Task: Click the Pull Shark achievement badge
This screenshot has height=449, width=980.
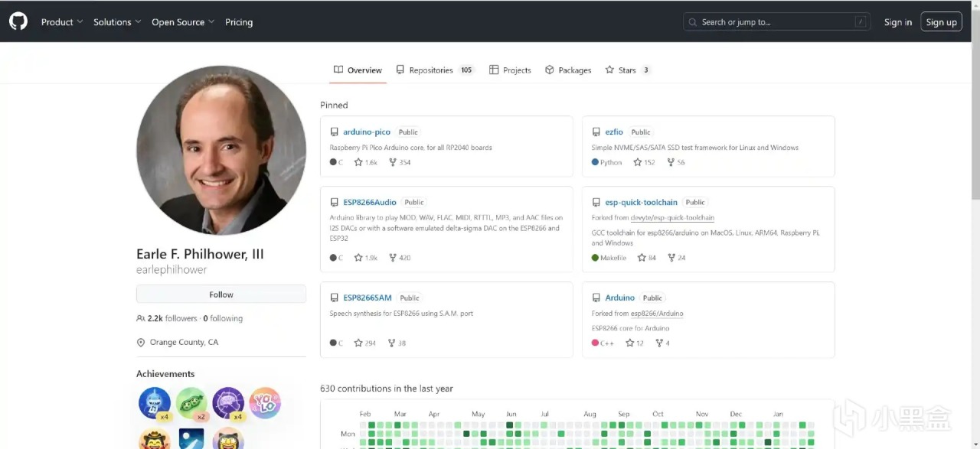Action: point(155,403)
